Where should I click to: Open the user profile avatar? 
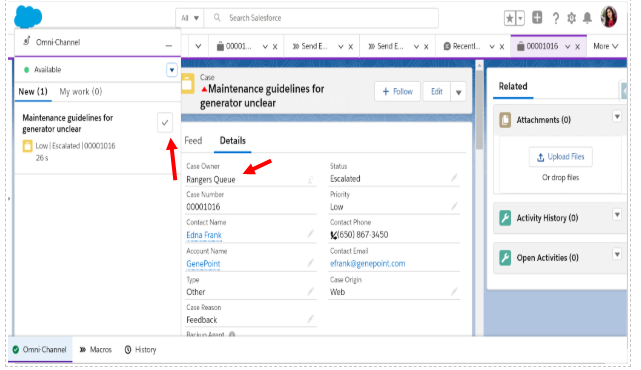(x=609, y=17)
